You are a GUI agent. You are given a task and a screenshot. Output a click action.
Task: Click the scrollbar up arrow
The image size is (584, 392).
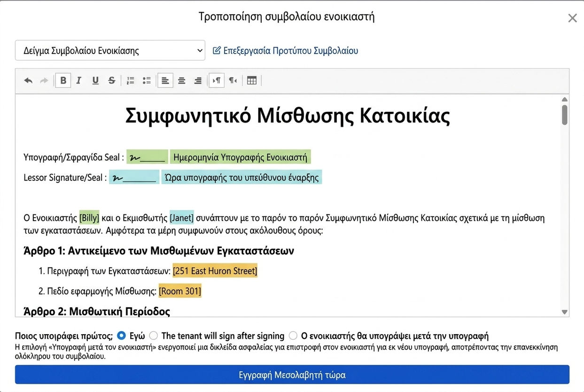click(x=565, y=99)
